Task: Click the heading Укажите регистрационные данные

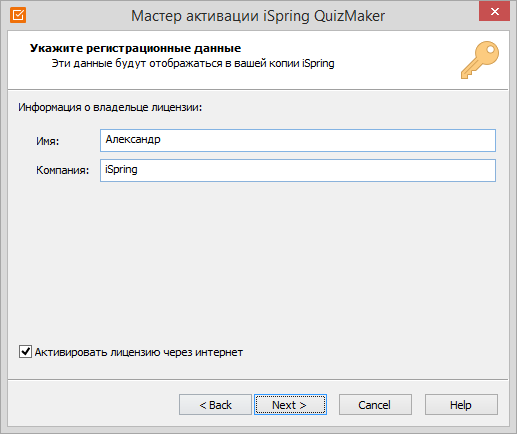Action: point(135,48)
